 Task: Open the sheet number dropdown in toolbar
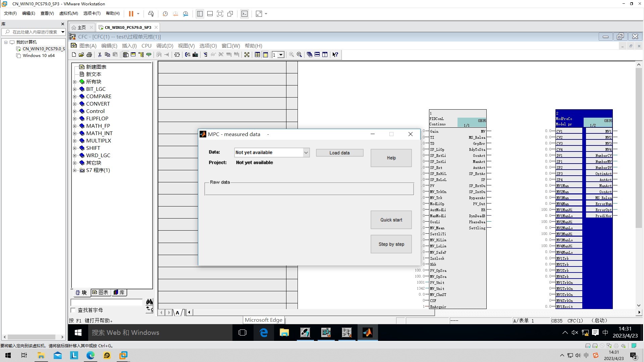281,55
